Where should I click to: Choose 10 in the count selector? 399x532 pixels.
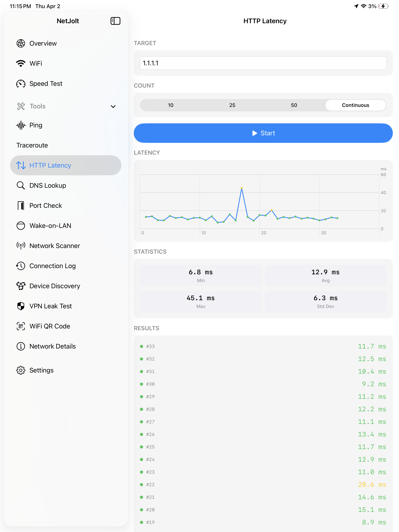(x=171, y=105)
